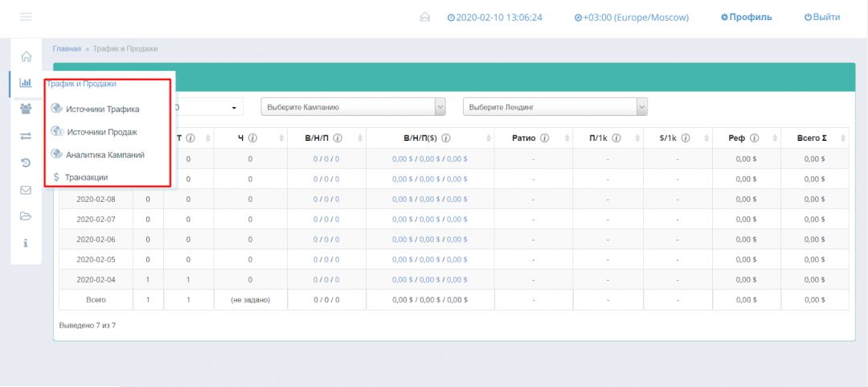Click the Выйти logout link
Image resolution: width=868 pixels, height=387 pixels.
coord(821,17)
